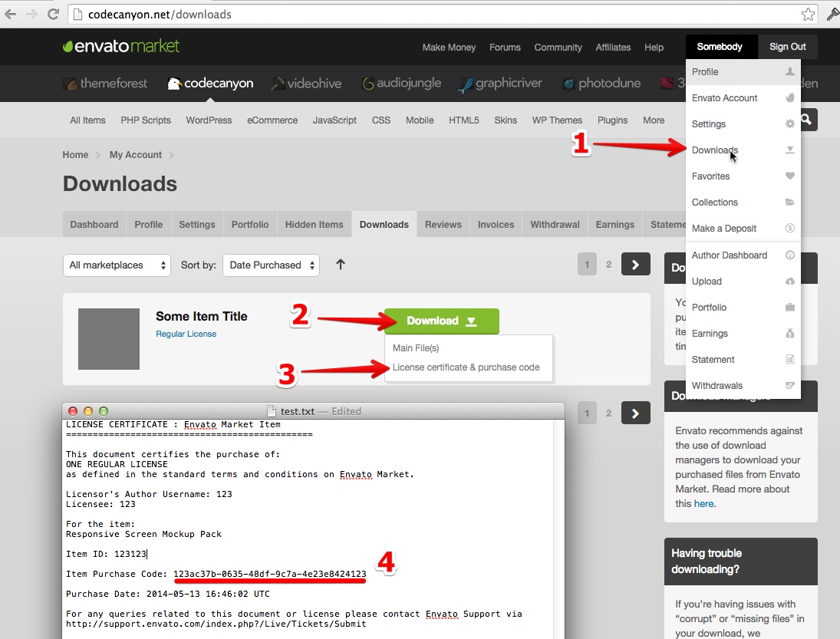
Task: Click the Statement document icon
Action: pyautogui.click(x=789, y=360)
